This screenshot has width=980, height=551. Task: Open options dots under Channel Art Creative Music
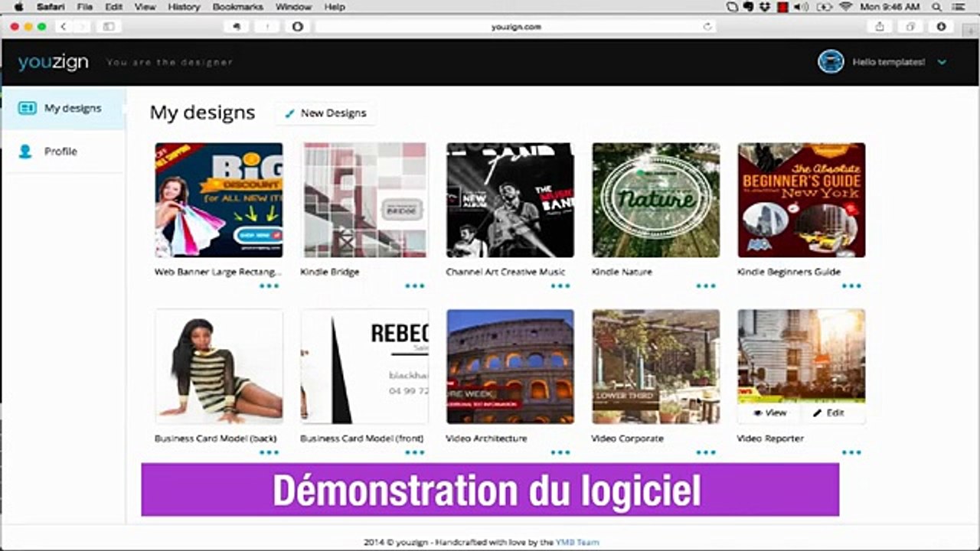click(x=560, y=285)
